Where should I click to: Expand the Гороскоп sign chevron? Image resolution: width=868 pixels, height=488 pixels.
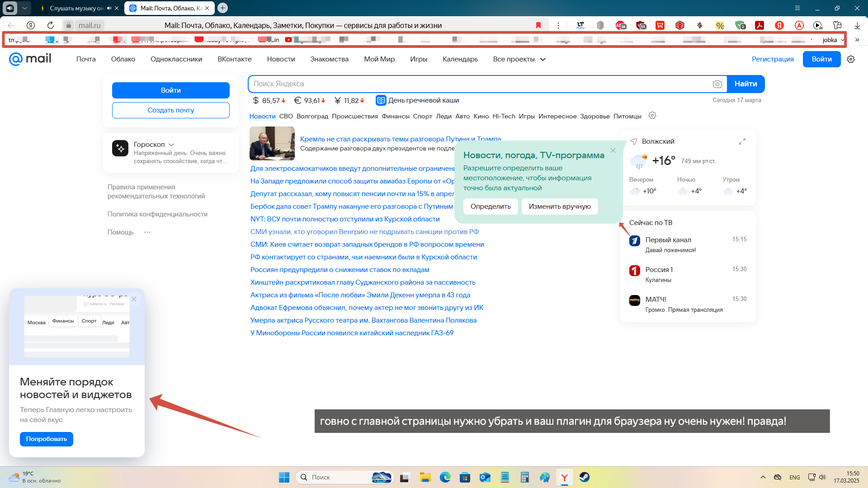pyautogui.click(x=171, y=145)
